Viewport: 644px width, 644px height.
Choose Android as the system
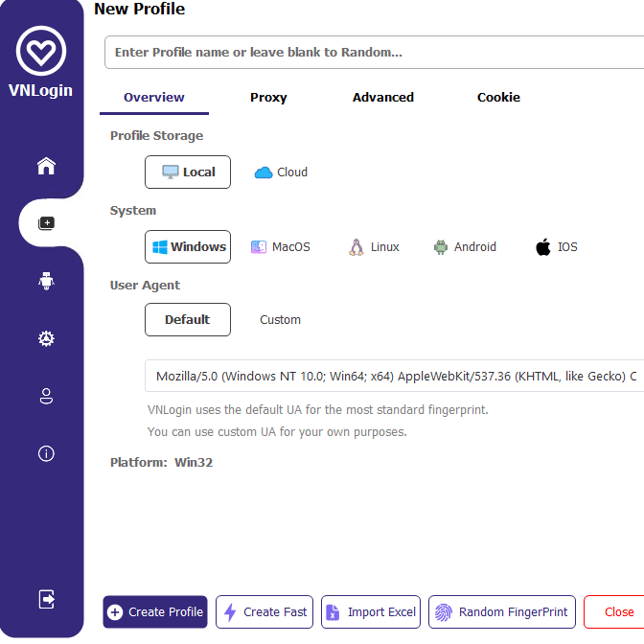click(465, 247)
